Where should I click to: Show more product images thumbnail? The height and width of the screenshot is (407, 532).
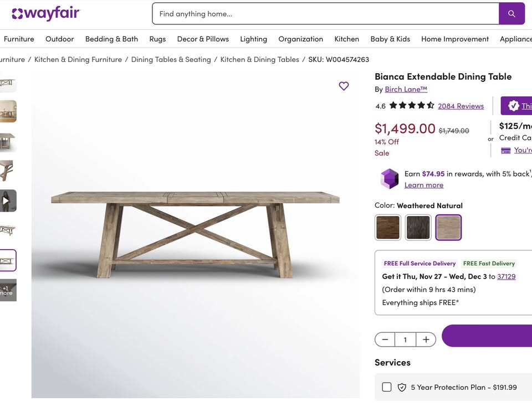(x=8, y=290)
